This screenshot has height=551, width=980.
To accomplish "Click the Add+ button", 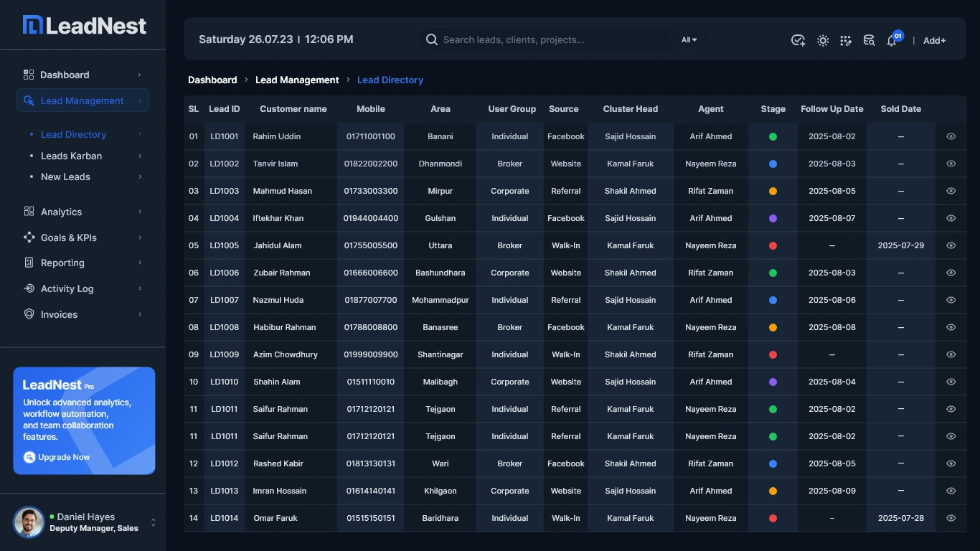I will pos(934,40).
